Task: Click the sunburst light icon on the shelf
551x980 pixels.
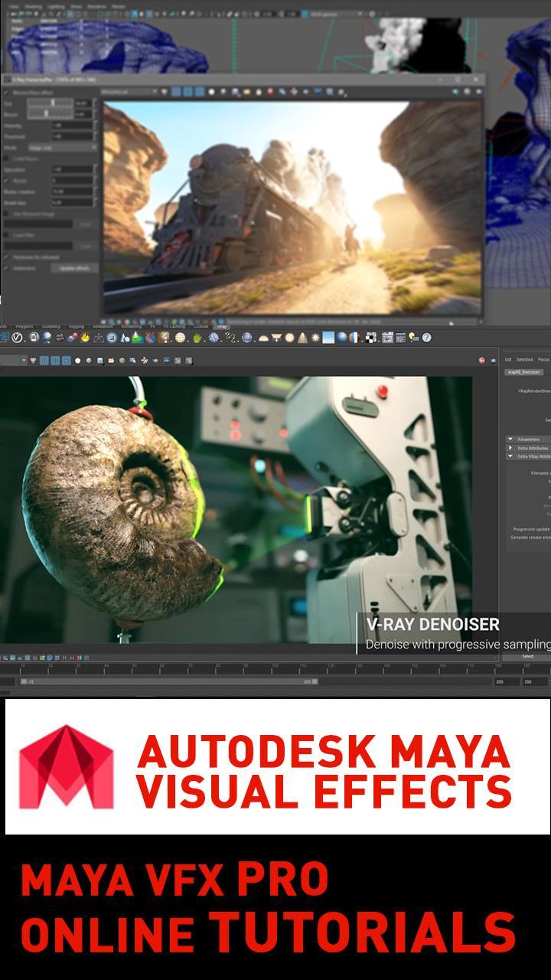Action: [315, 338]
